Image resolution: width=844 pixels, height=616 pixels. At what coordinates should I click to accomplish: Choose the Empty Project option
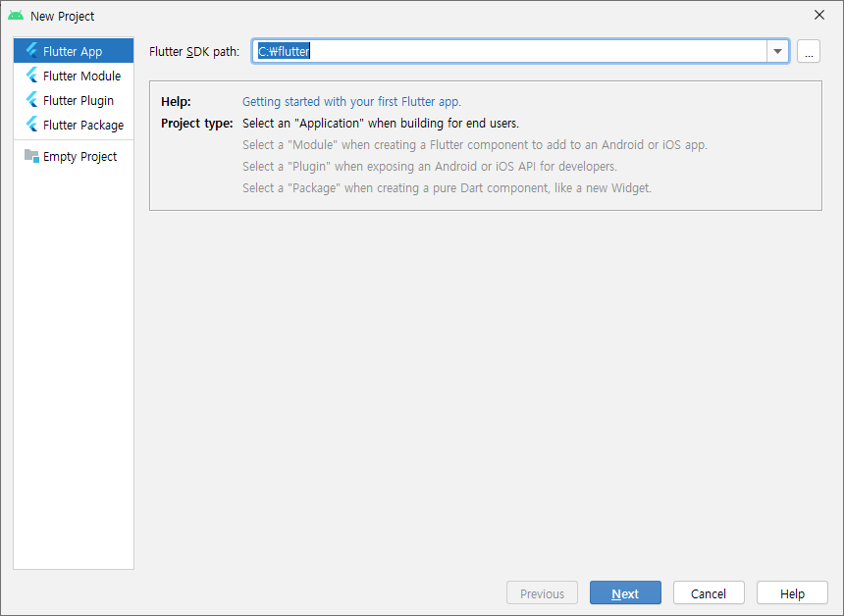(74, 157)
